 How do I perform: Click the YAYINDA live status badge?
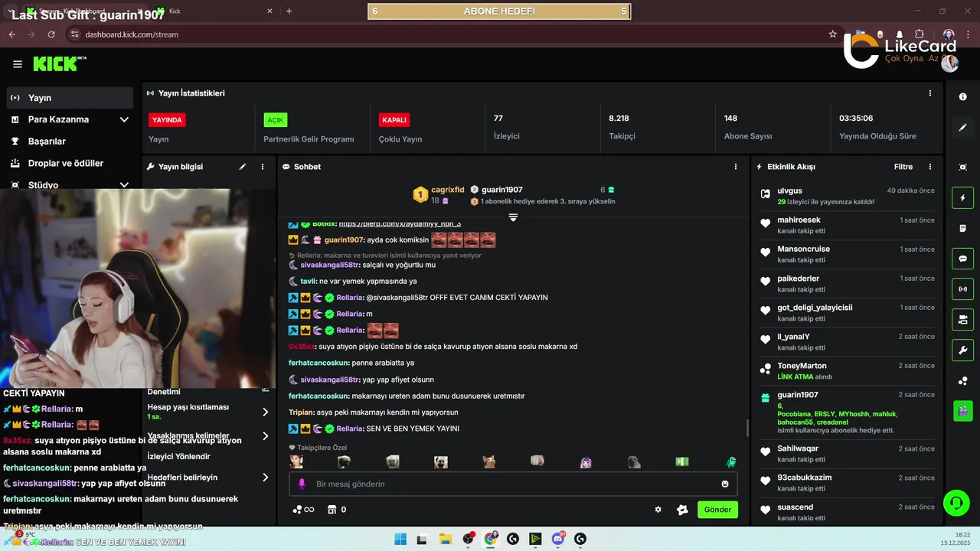coord(167,120)
